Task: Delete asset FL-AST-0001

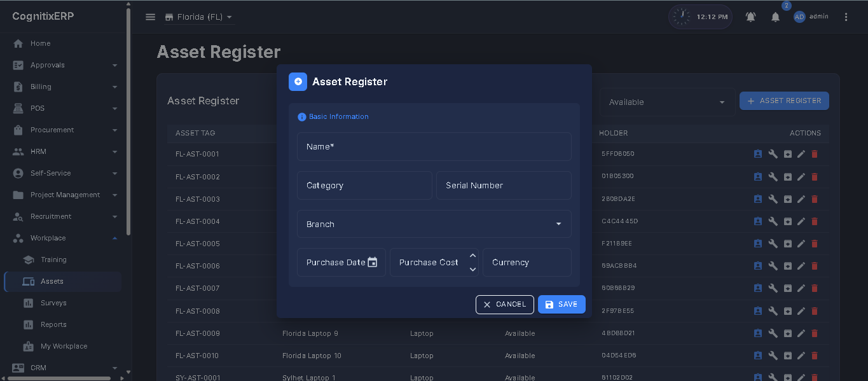Action: click(815, 154)
